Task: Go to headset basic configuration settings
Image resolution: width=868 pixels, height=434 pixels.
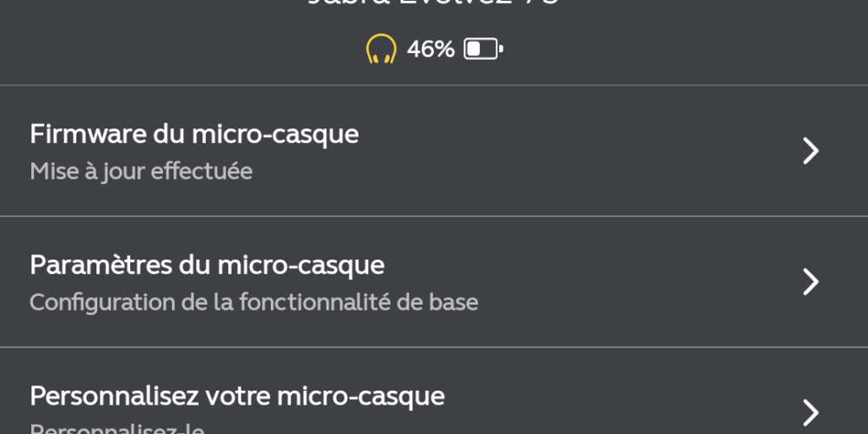Action: [434, 282]
